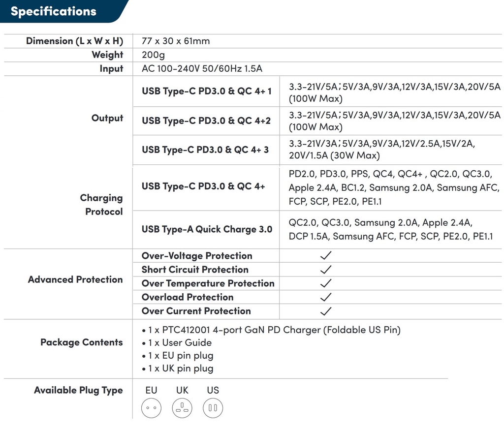Click the Over Current Protection checkmark
This screenshot has height=430, width=504.
pos(326,311)
